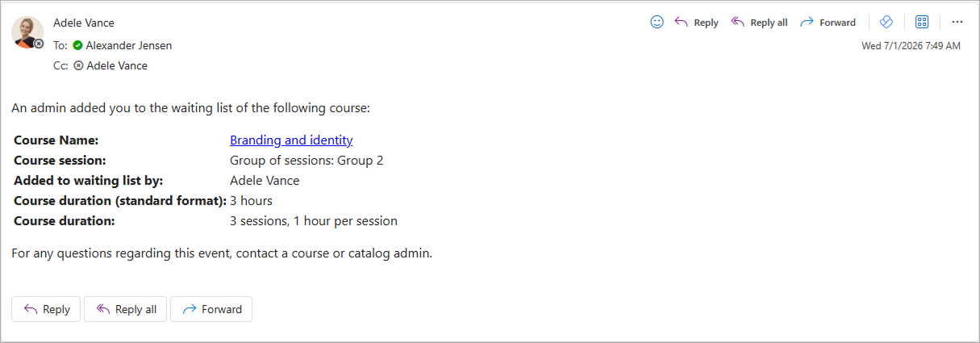This screenshot has width=980, height=343.
Task: Click the Reply arrow in the top toolbar
Action: tap(695, 23)
